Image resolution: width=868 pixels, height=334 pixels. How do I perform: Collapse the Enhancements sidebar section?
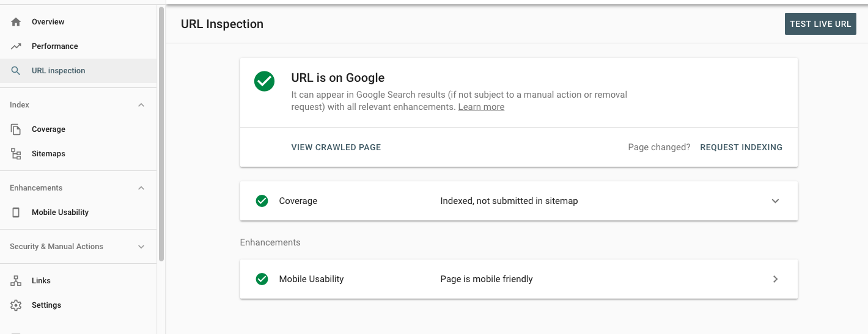tap(141, 188)
